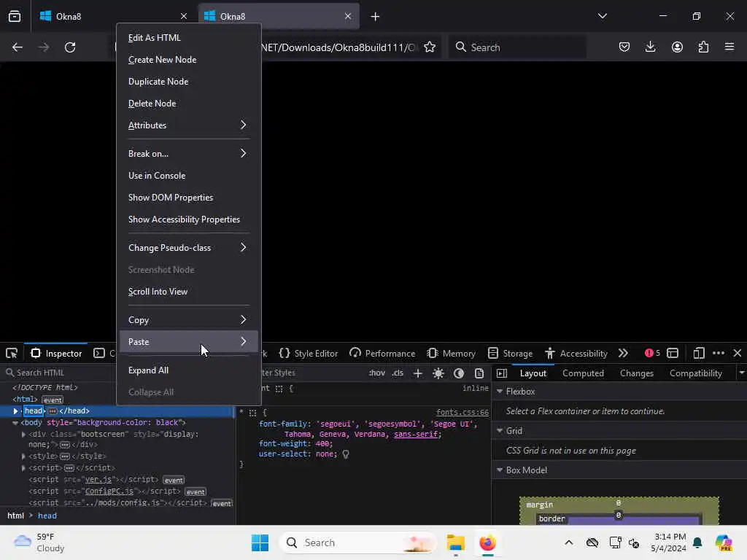Select Show Accessibility Properties

[189, 219]
